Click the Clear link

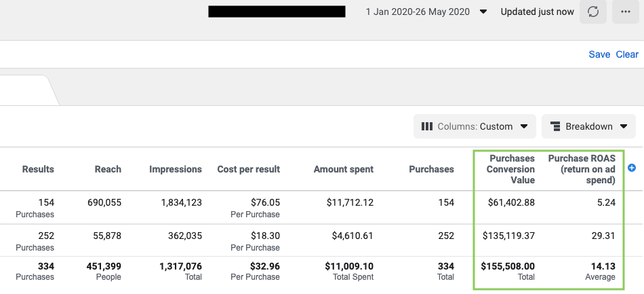627,54
